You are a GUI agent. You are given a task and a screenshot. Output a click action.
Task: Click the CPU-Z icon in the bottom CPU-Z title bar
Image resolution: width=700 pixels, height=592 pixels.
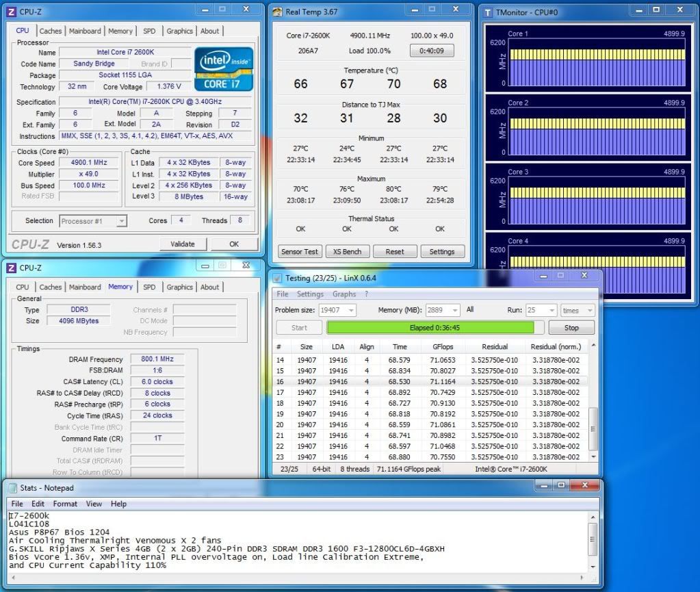click(12, 268)
